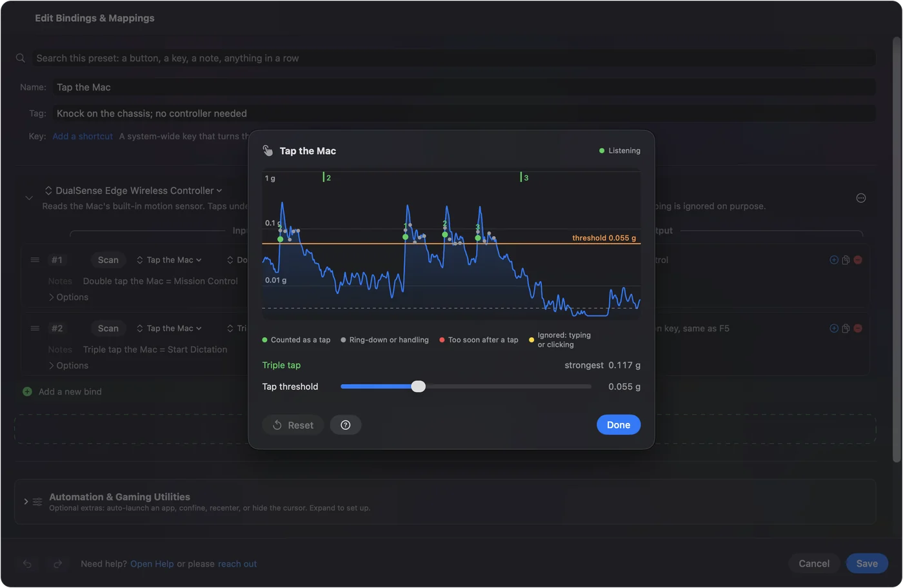Expand Automation & Gaming Utilities section
The image size is (903, 588).
(x=26, y=501)
